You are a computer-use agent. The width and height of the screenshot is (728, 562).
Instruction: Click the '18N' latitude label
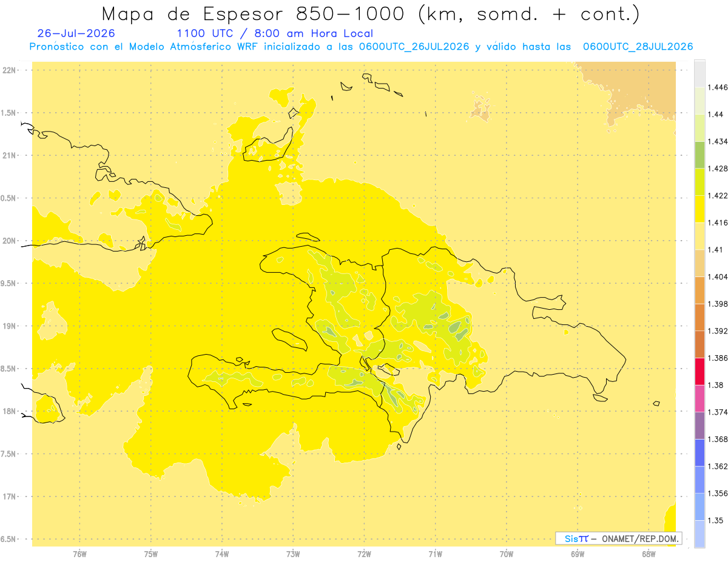10,411
